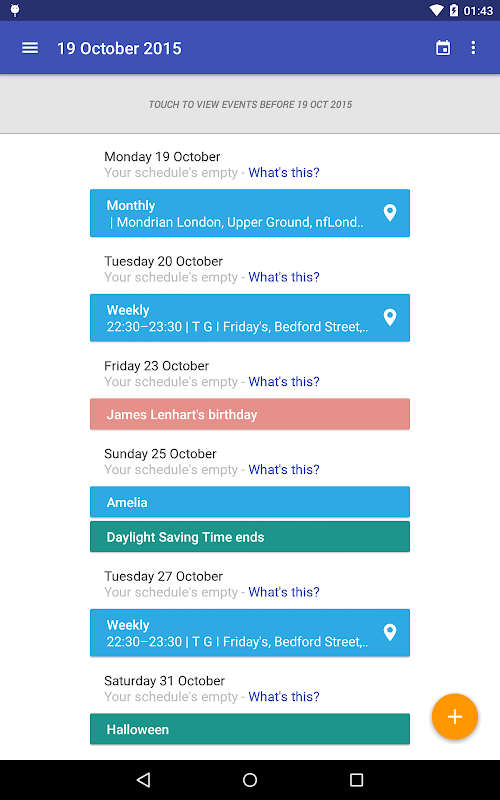Tap location pin on 27 October Weekly event
The width and height of the screenshot is (500, 800).
(x=390, y=632)
